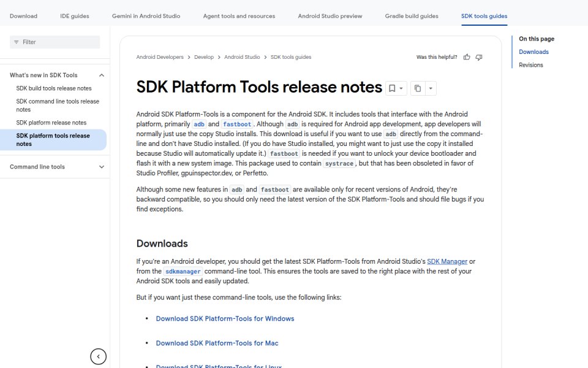Image resolution: width=588 pixels, height=368 pixels.
Task: Open SDK build tools release notes
Action: pos(54,88)
